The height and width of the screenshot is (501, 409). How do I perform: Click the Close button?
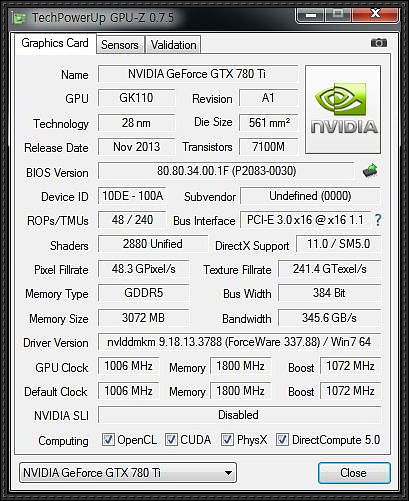point(354,473)
